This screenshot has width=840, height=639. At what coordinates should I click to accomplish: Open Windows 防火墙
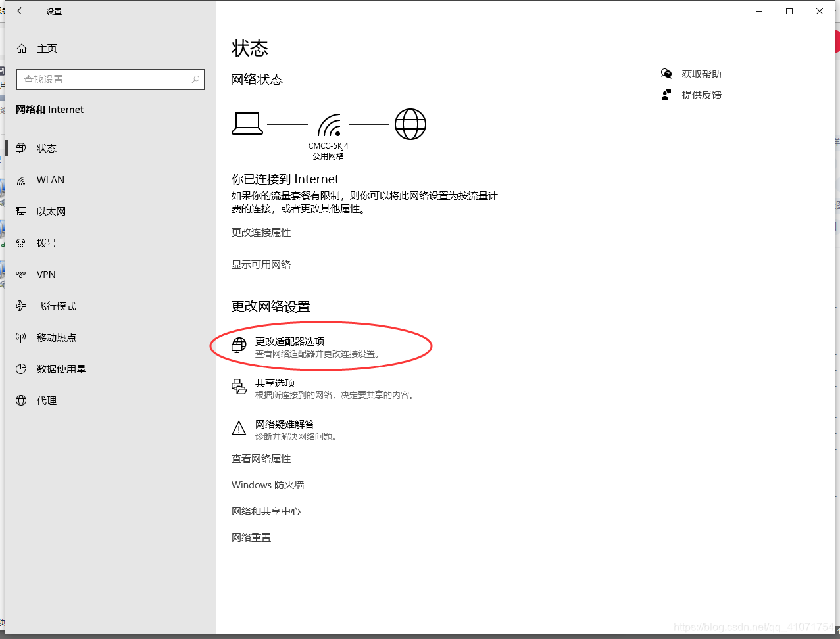click(x=267, y=485)
